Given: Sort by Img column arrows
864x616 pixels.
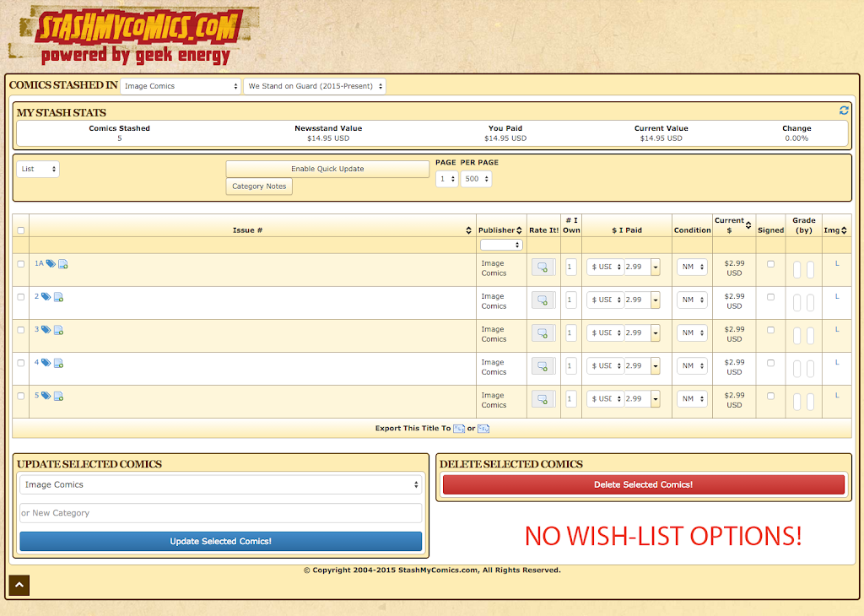Looking at the screenshot, I should click(844, 230).
